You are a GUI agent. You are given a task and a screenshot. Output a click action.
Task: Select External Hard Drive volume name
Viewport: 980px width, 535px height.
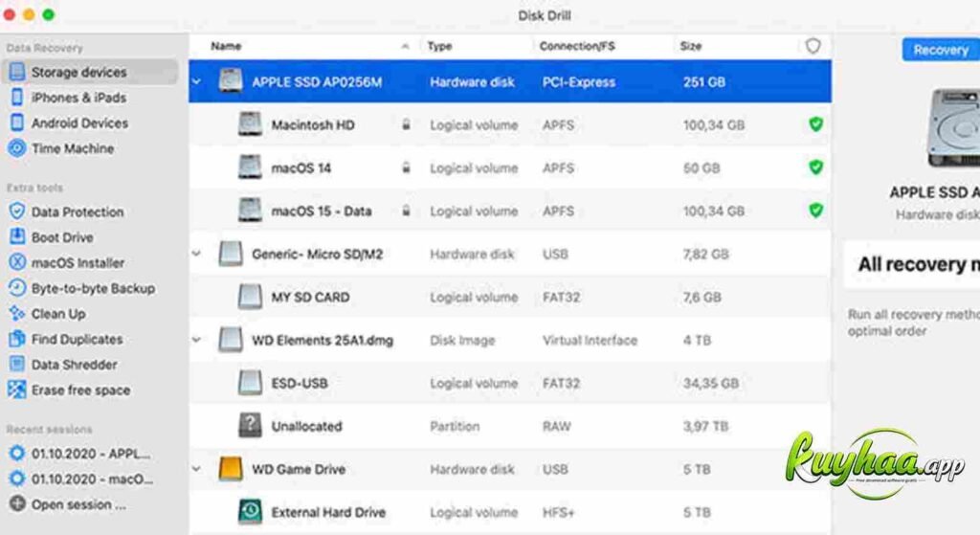click(328, 512)
